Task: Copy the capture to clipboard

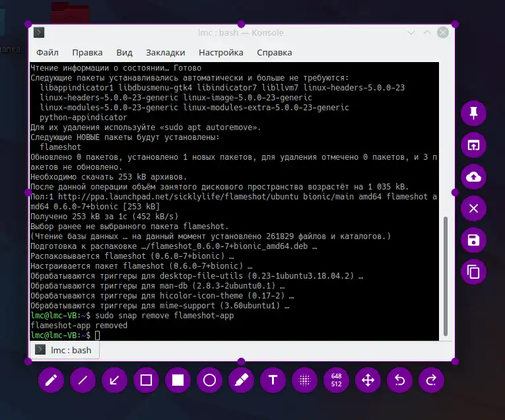Action: point(473,272)
